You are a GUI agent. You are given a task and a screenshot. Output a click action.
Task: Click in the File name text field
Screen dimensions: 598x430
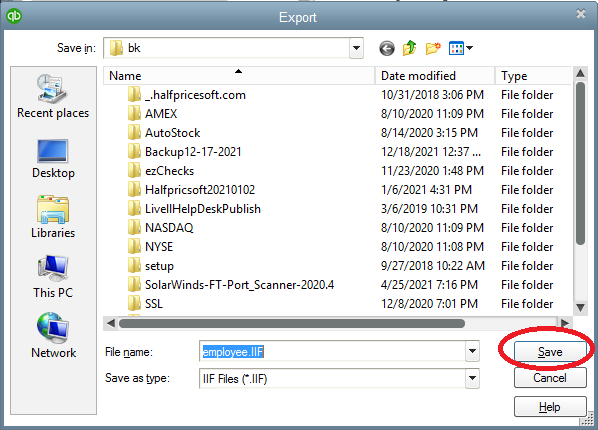[332, 351]
